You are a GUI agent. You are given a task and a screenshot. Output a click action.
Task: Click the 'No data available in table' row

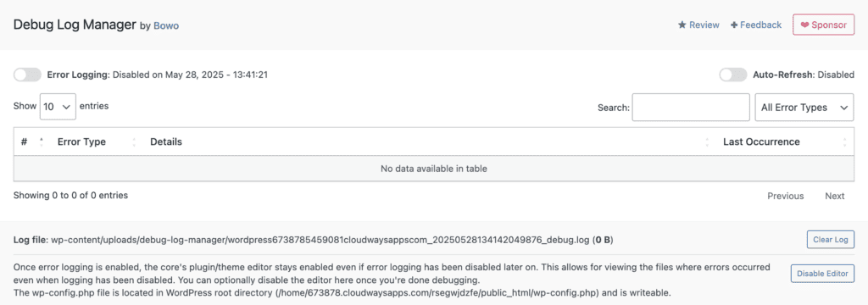pyautogui.click(x=434, y=169)
